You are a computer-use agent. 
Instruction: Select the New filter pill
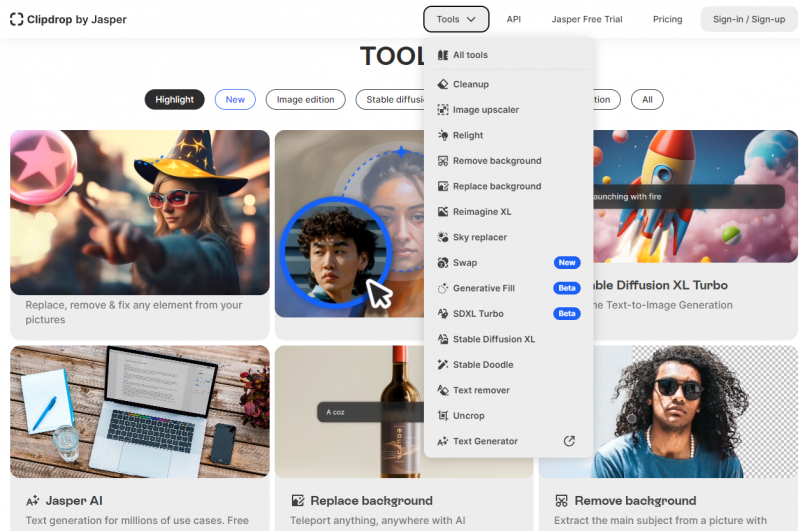coord(235,99)
